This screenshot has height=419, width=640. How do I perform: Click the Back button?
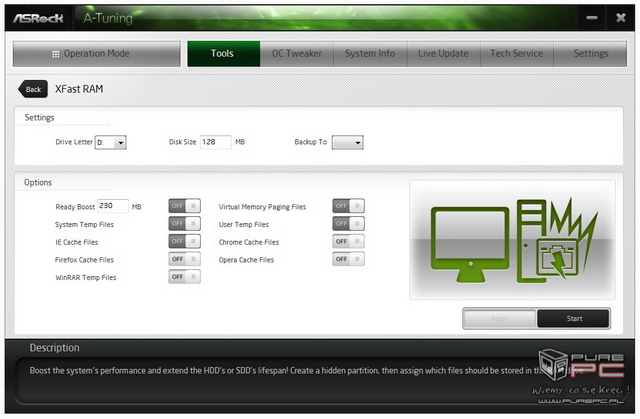(x=33, y=89)
